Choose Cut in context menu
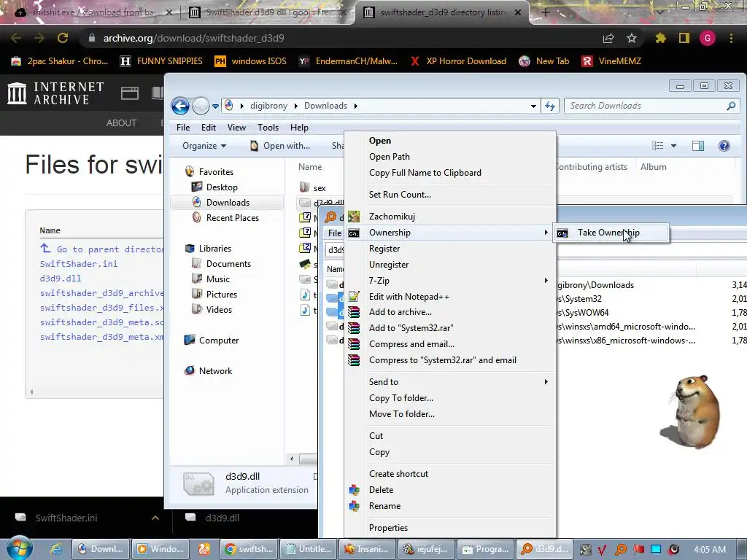Image resolution: width=747 pixels, height=560 pixels. pos(376,436)
